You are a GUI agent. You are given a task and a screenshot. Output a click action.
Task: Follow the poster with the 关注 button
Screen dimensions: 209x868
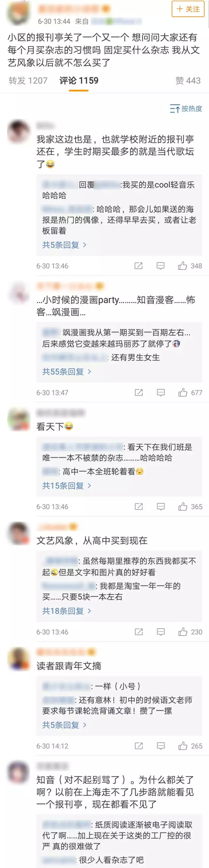click(x=188, y=9)
